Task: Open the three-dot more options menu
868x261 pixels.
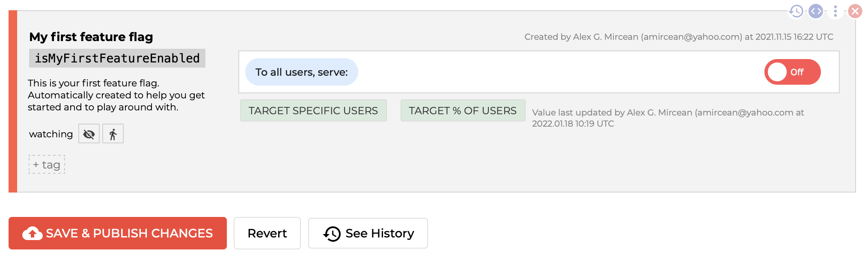Action: [x=835, y=11]
